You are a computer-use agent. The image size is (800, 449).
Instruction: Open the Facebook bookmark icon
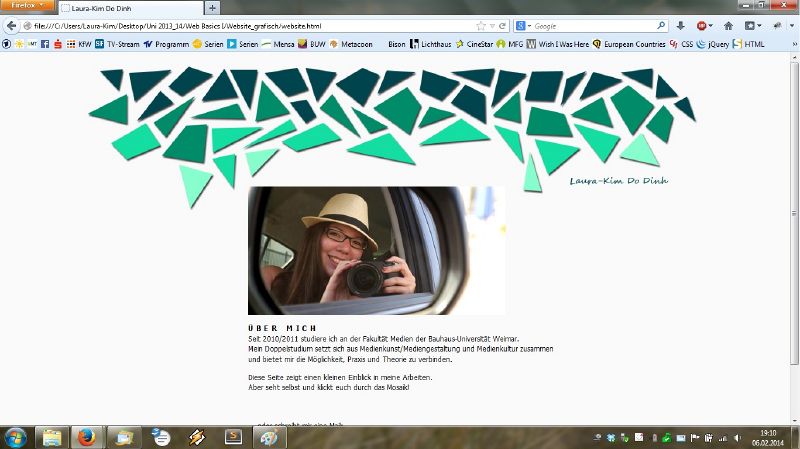[45, 44]
